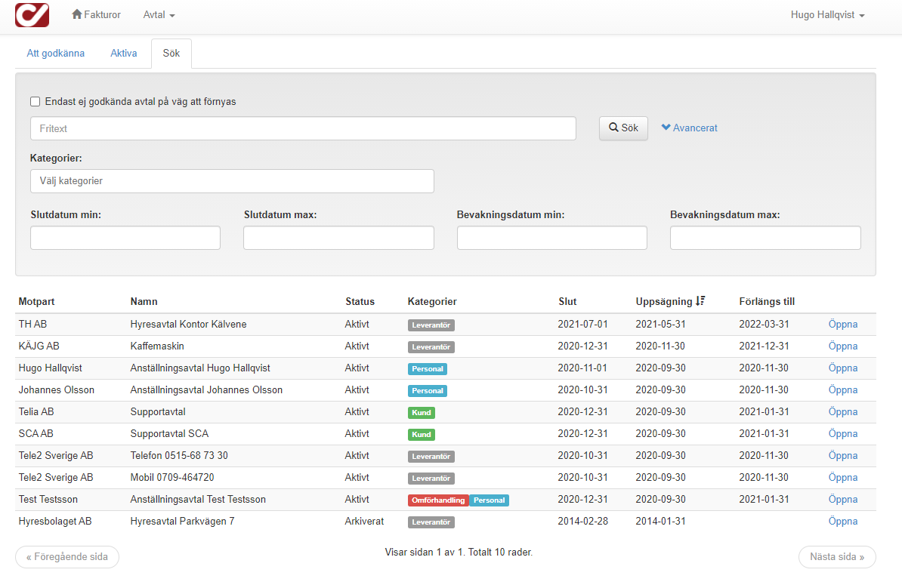Click Leverantör badge in Hyresbolaget AB row
Screen dimensions: 902x588
tap(431, 522)
